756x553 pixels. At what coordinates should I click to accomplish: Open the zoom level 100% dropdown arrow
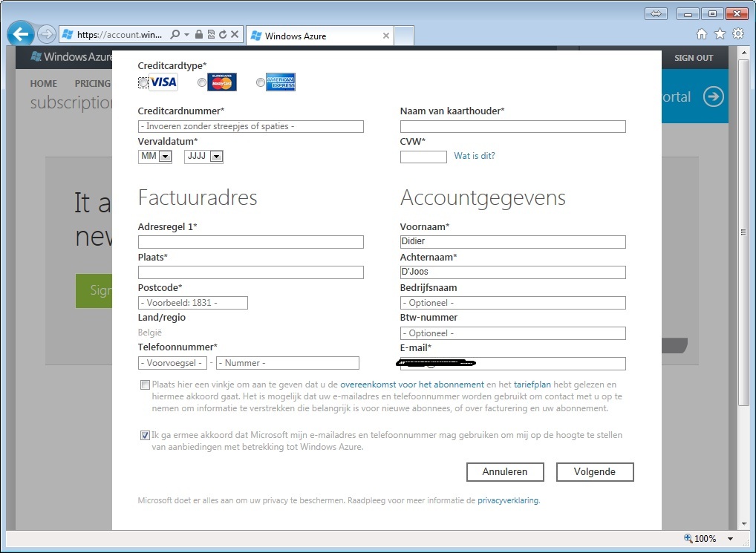point(731,539)
